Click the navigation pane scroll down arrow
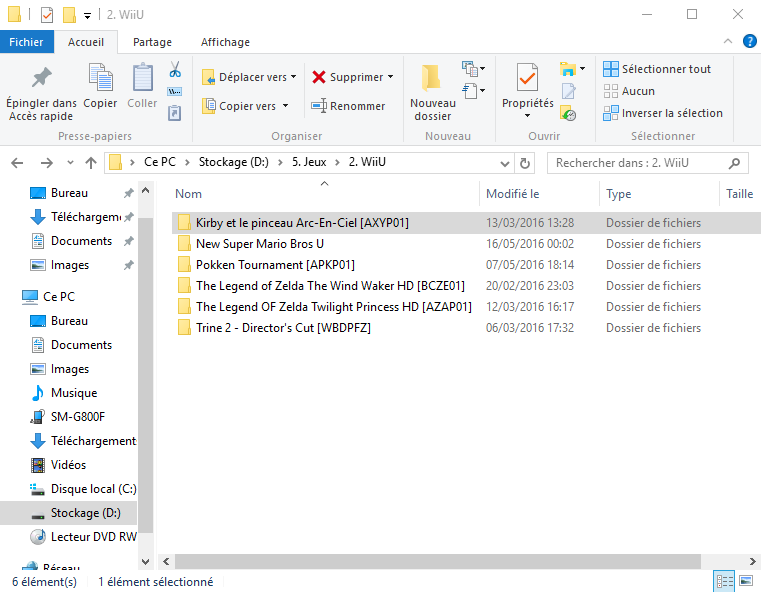The image size is (761, 592). pos(145,561)
